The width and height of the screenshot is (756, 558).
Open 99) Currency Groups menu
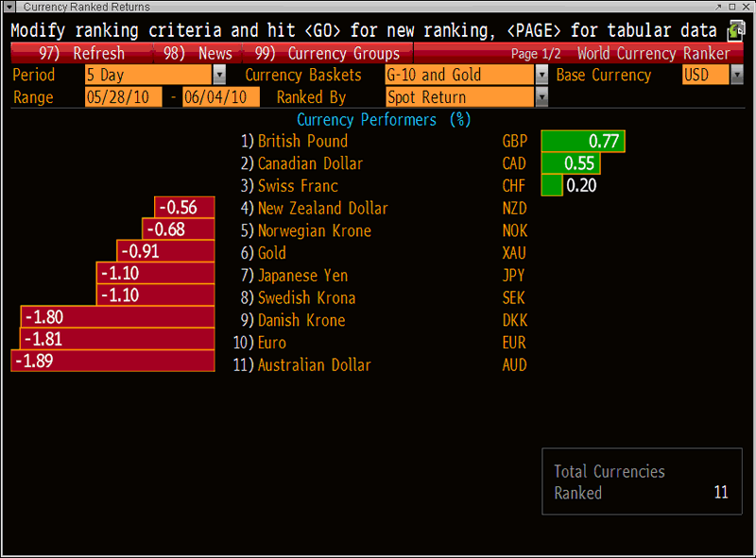[x=327, y=54]
